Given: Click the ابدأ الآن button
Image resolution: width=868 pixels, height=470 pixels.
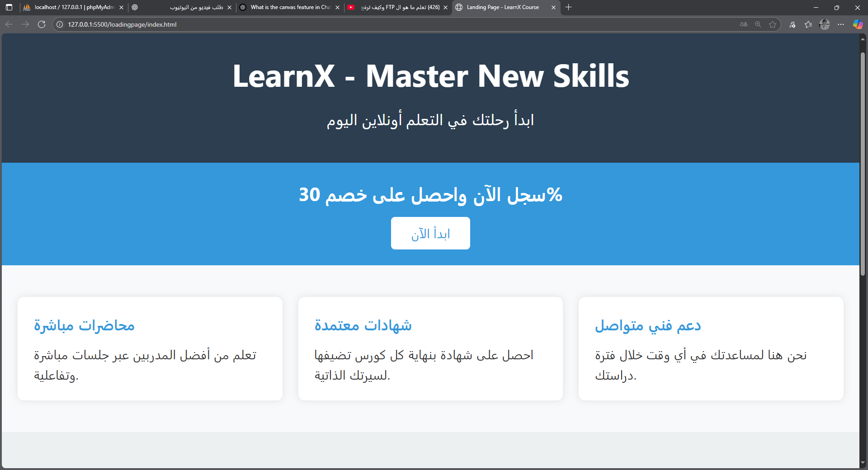Looking at the screenshot, I should [x=430, y=233].
